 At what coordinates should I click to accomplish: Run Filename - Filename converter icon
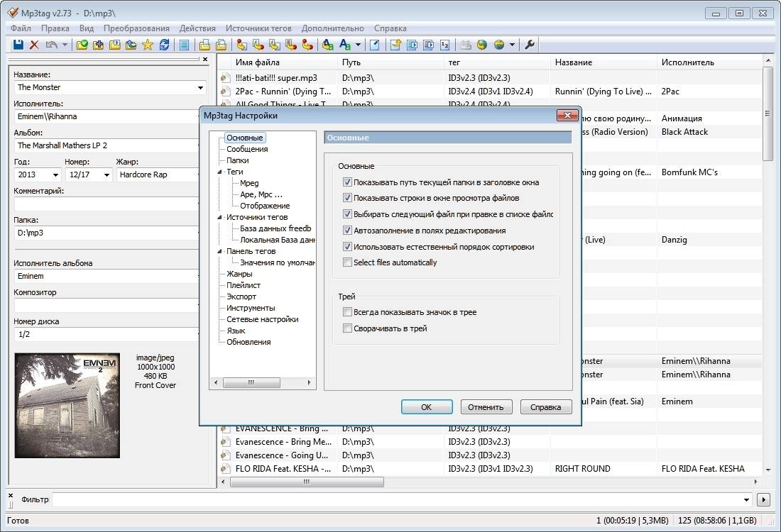pos(275,45)
